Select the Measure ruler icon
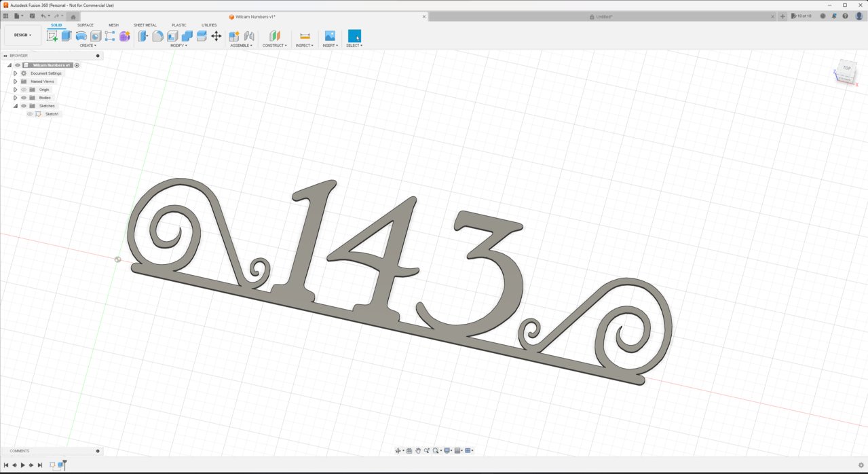Viewport: 868px width, 474px height. point(305,36)
